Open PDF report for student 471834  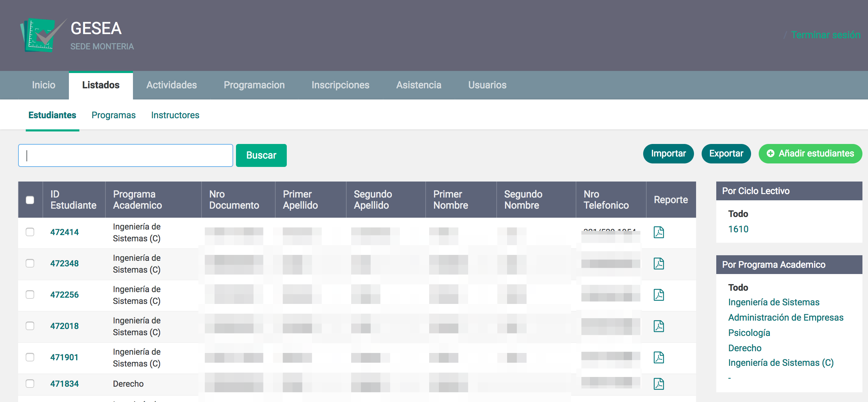click(658, 384)
